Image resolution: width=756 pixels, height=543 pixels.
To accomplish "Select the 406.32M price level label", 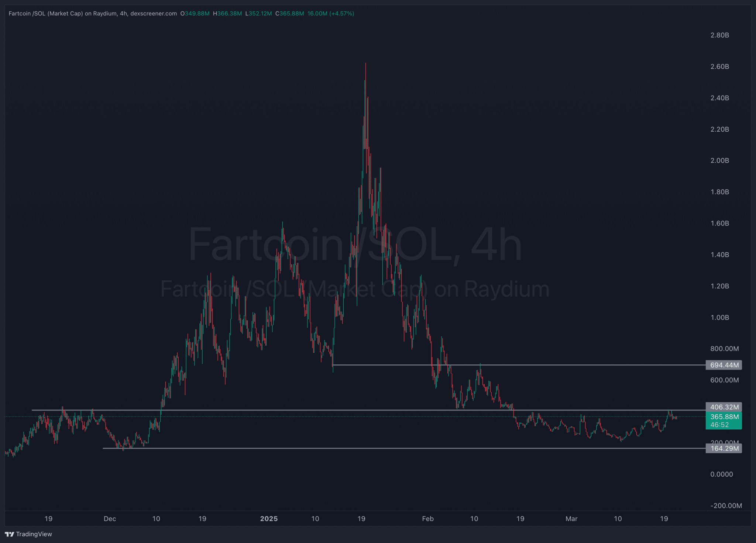I will tap(724, 407).
